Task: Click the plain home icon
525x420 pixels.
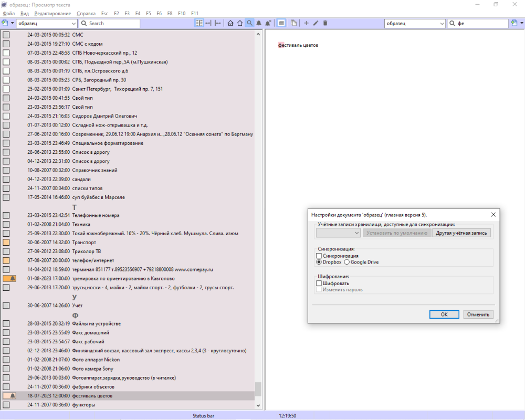Action: [x=240, y=23]
